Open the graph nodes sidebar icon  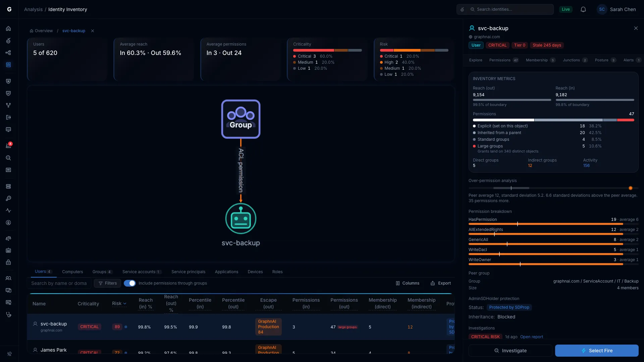tap(8, 53)
